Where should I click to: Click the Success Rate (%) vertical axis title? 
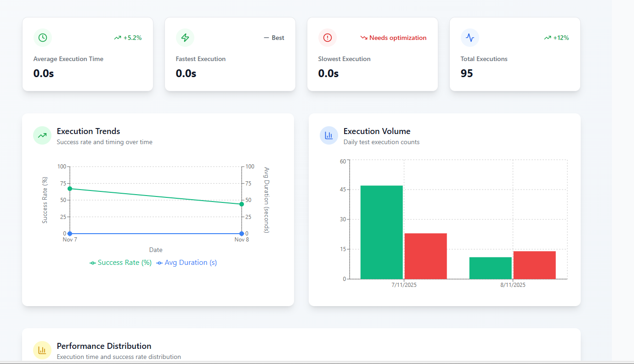[45, 200]
